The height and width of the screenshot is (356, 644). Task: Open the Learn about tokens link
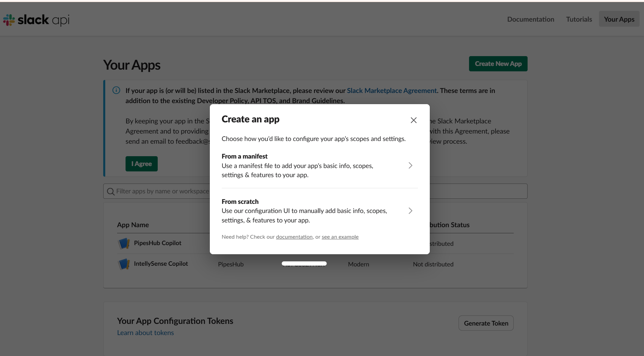[145, 332]
